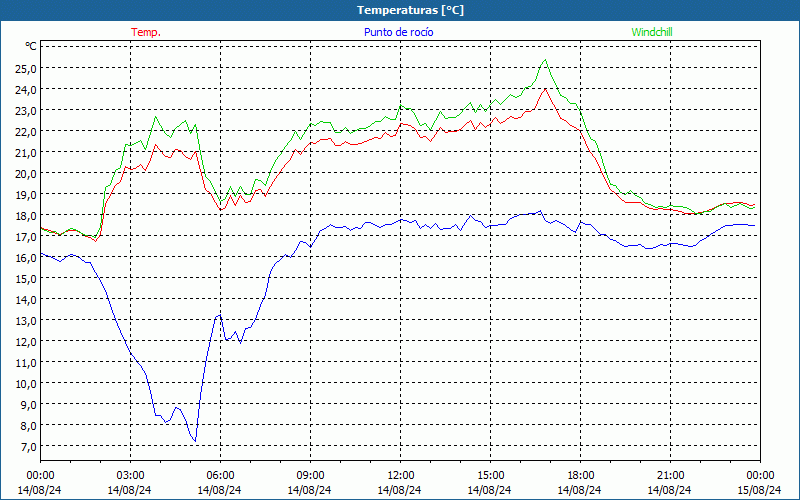
Task: Click the 19,0 y-axis value
Action: pyautogui.click(x=26, y=194)
